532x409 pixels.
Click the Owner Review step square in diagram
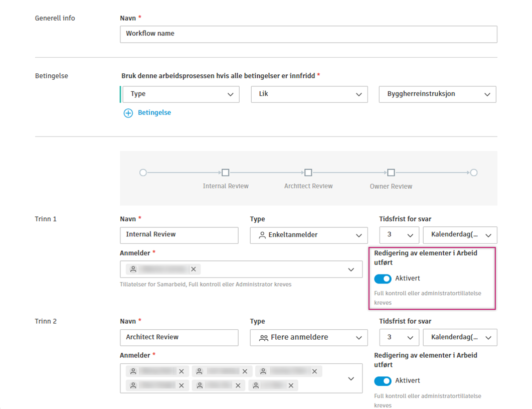391,173
